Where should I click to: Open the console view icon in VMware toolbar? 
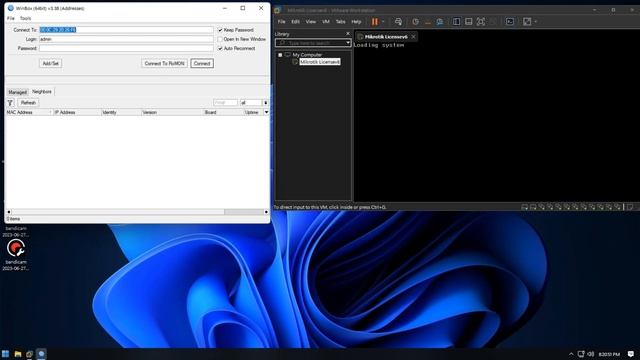(x=510, y=22)
